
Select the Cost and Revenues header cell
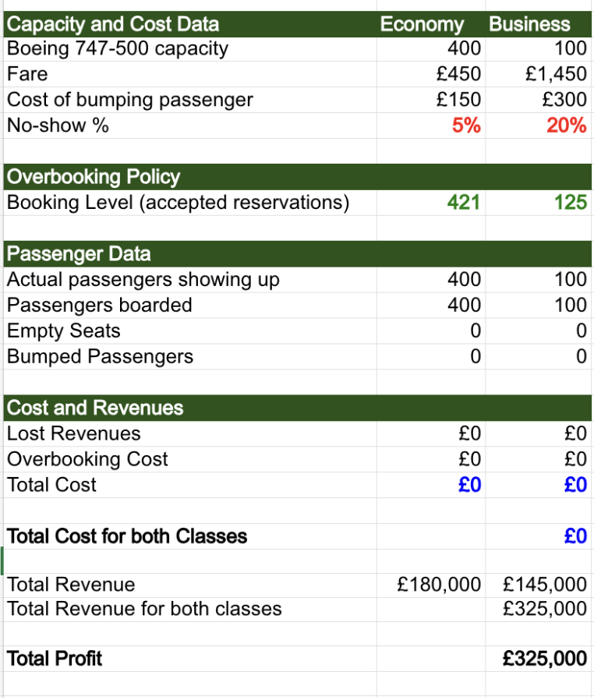point(190,408)
